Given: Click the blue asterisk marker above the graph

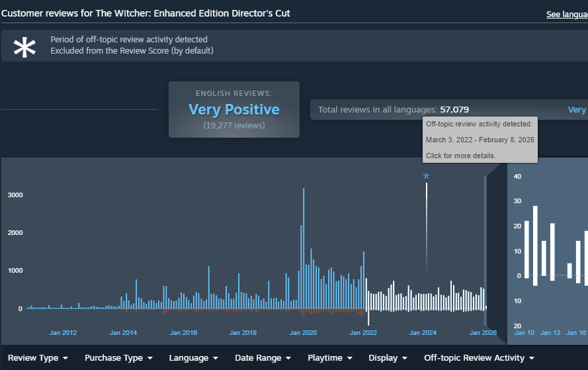Looking at the screenshot, I should coord(426,177).
